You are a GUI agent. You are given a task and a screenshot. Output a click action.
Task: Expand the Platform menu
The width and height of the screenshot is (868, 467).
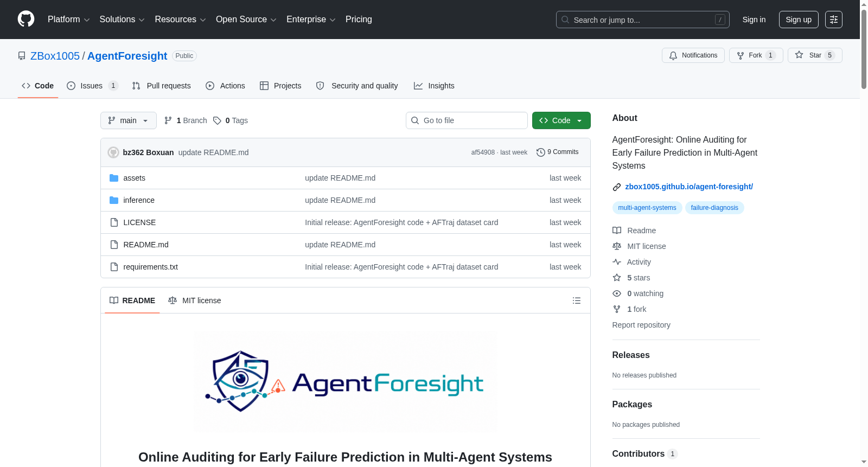[68, 20]
